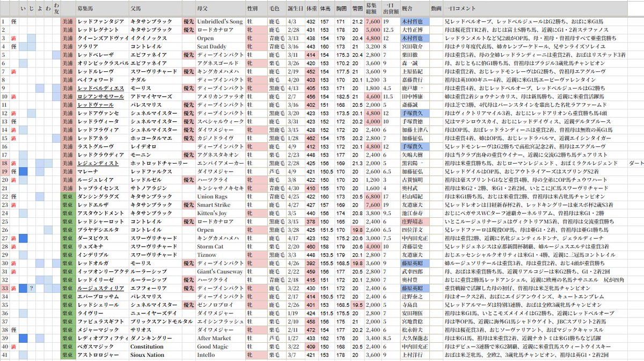644x361 pixels.
Task: Open the underlined レッドベルディエス link
Action: pos(100,88)
